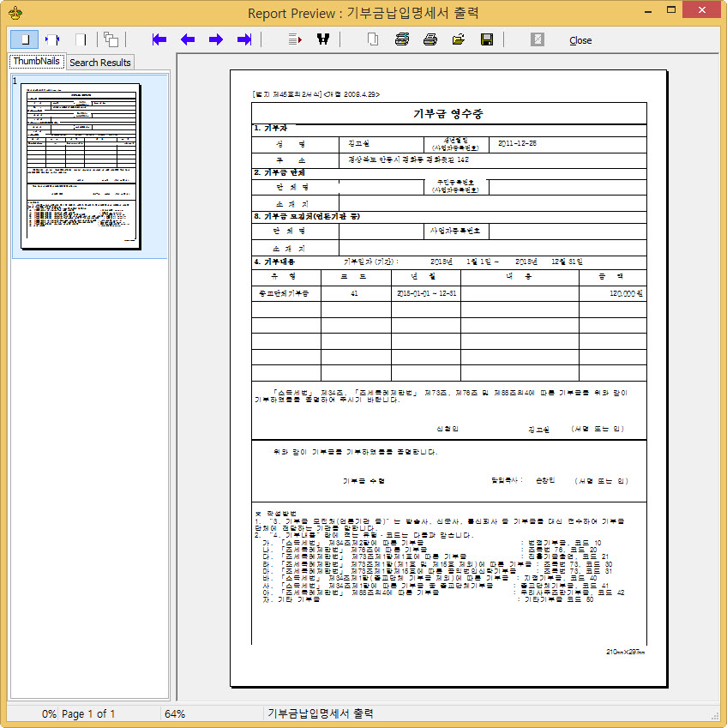Open the printer setup icon
The height and width of the screenshot is (728, 727).
click(402, 39)
